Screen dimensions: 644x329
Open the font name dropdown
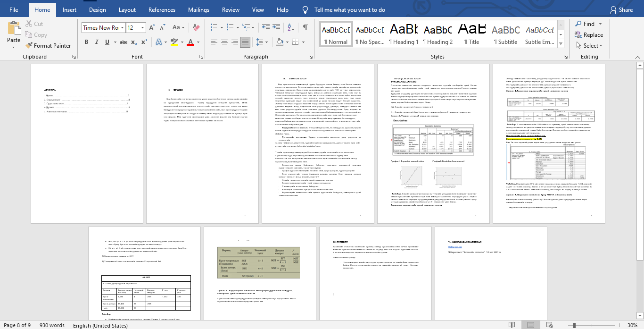pos(122,28)
